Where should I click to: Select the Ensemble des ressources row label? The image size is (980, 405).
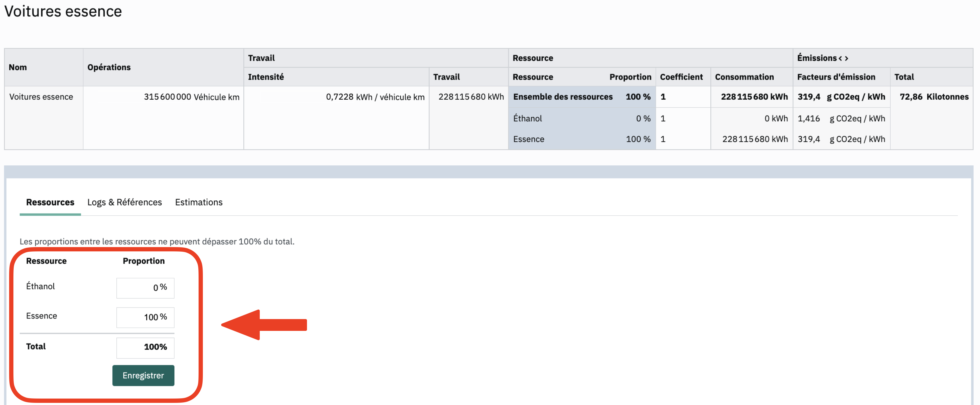coord(563,97)
